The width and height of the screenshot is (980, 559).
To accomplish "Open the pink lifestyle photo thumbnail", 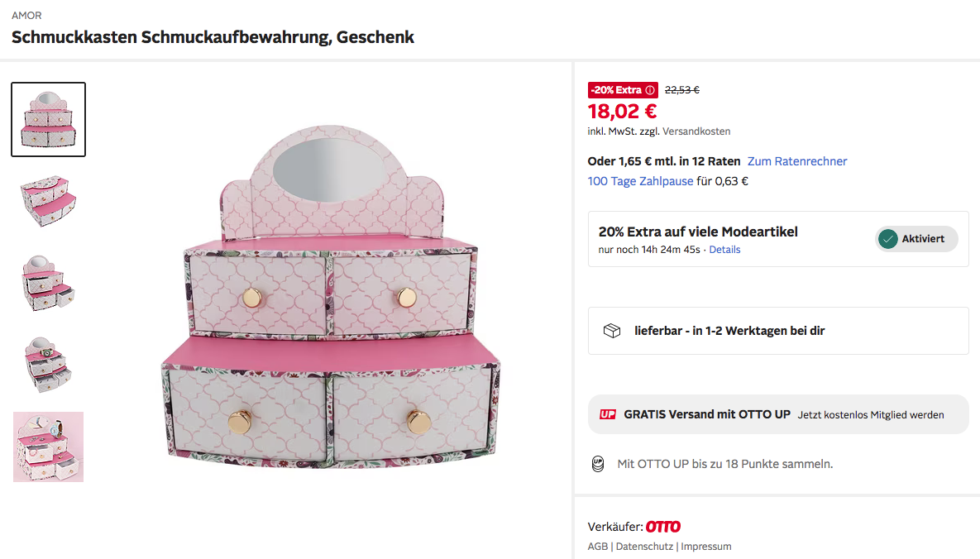I will pos(48,447).
